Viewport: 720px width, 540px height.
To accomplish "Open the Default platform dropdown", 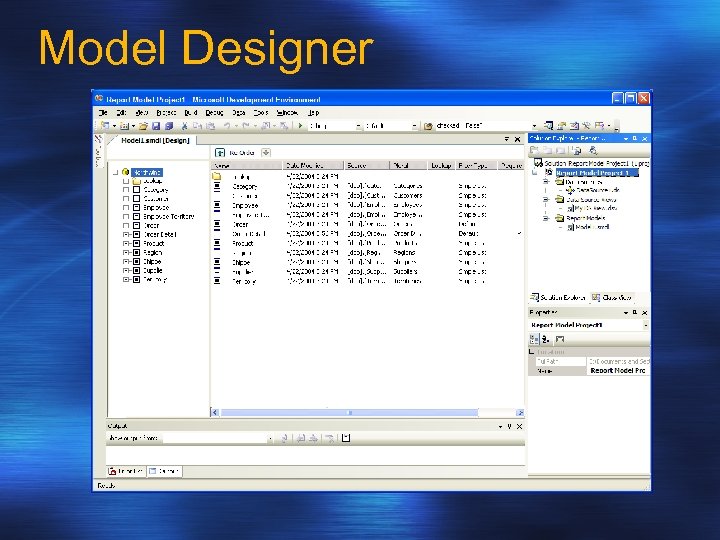I will 414,126.
